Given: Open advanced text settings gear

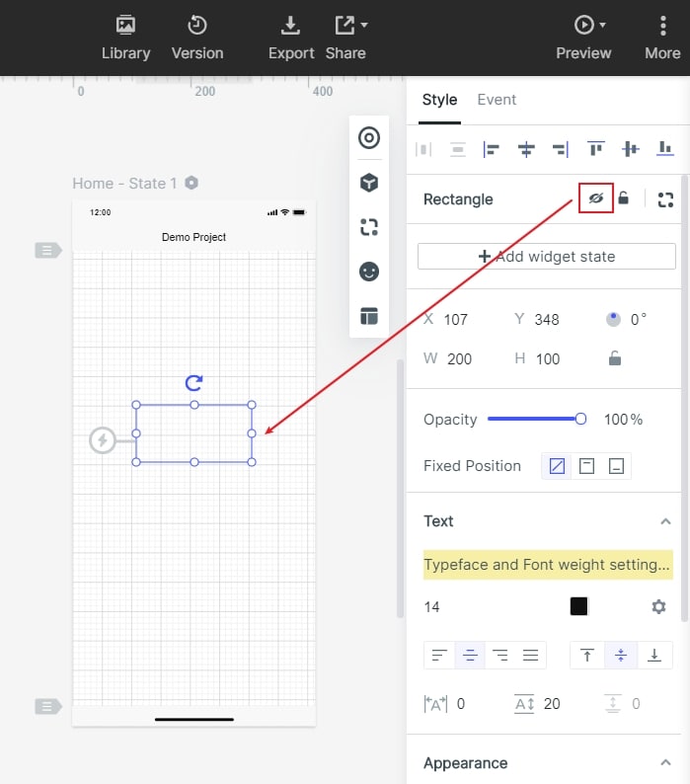Looking at the screenshot, I should click(x=658, y=606).
